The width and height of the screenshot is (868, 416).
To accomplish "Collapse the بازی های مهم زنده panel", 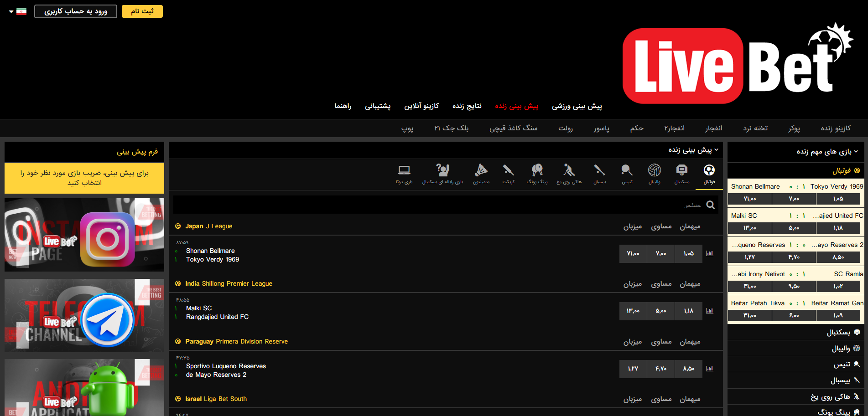I will (856, 152).
